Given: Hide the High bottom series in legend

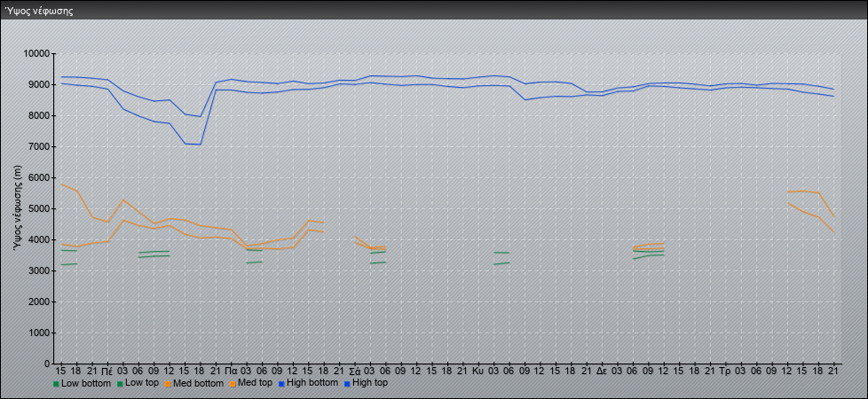Looking at the screenshot, I should [307, 383].
